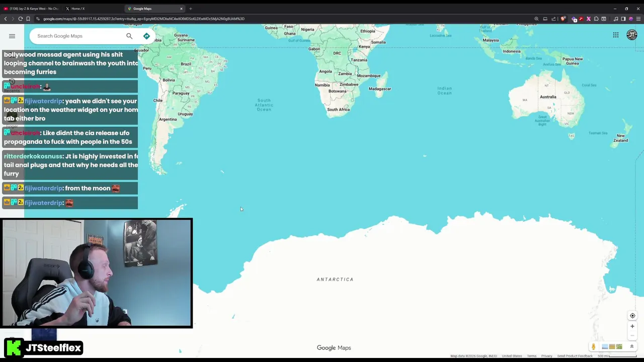
Task: Click the Papua New Guinea label
Action: (572, 61)
